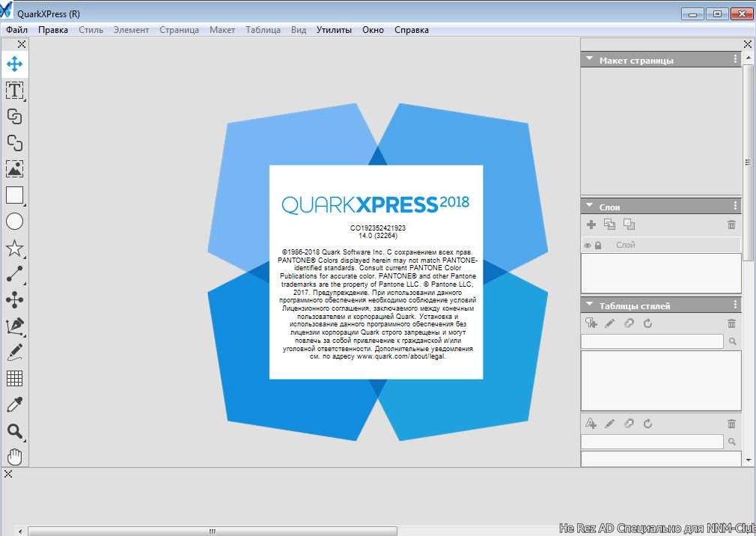Image resolution: width=756 pixels, height=536 pixels.
Task: Activate the Text Unlinking tool
Action: (14, 143)
